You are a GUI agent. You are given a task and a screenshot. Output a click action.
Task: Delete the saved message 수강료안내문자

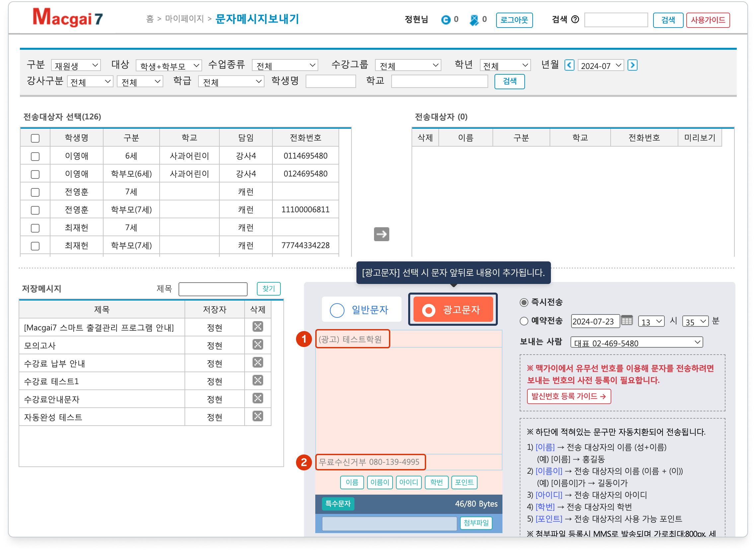258,398
